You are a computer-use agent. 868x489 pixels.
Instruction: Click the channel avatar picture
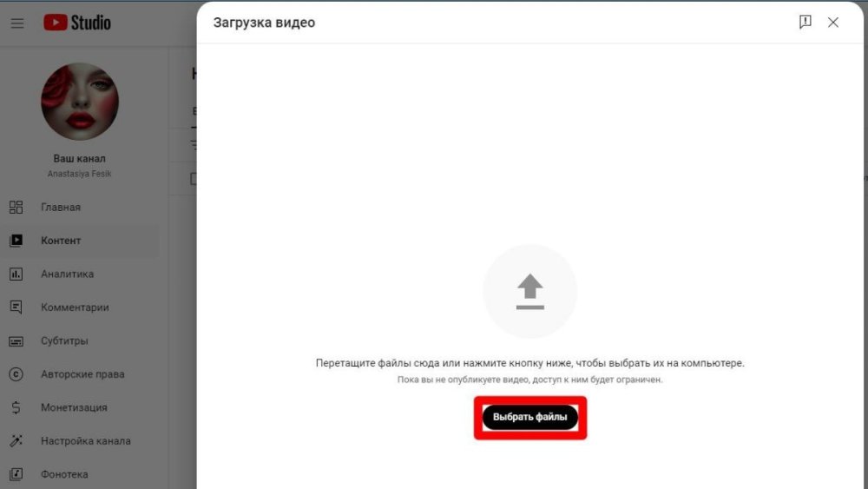80,102
